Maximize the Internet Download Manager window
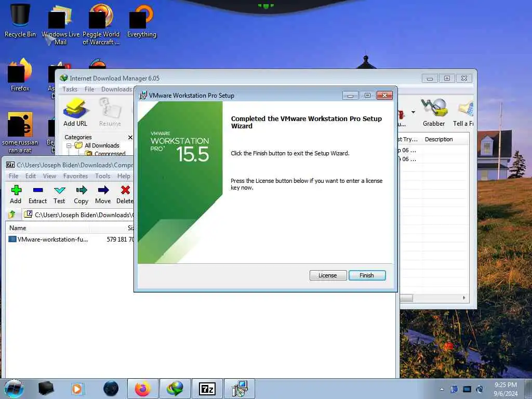 pyautogui.click(x=447, y=78)
